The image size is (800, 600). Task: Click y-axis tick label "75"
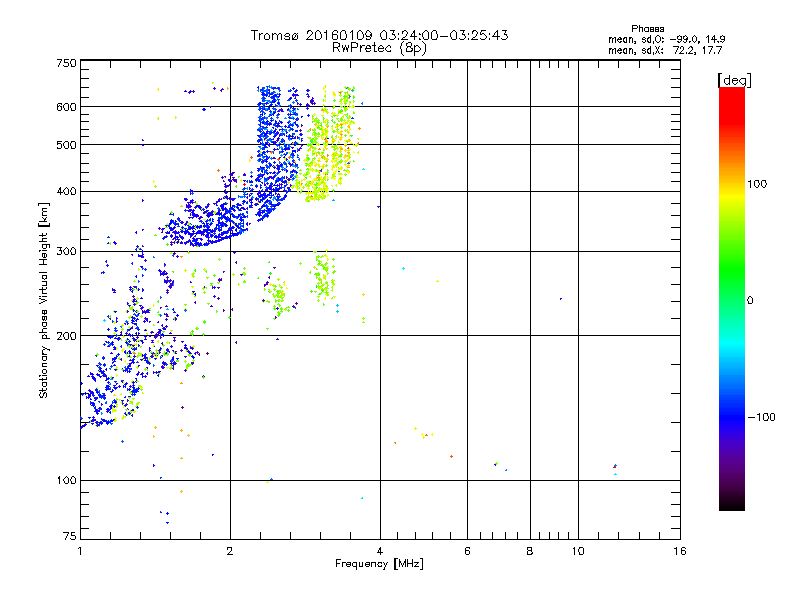click(70, 536)
